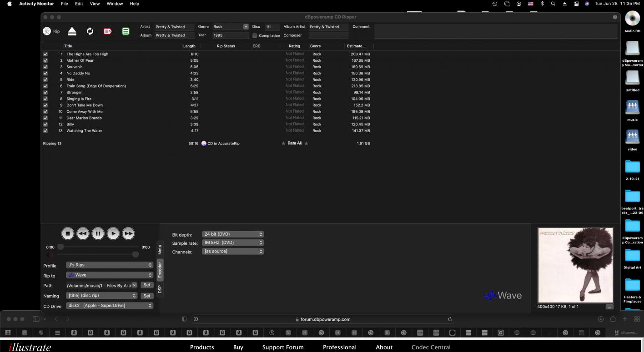Click the Set button next to Path

[146, 285]
